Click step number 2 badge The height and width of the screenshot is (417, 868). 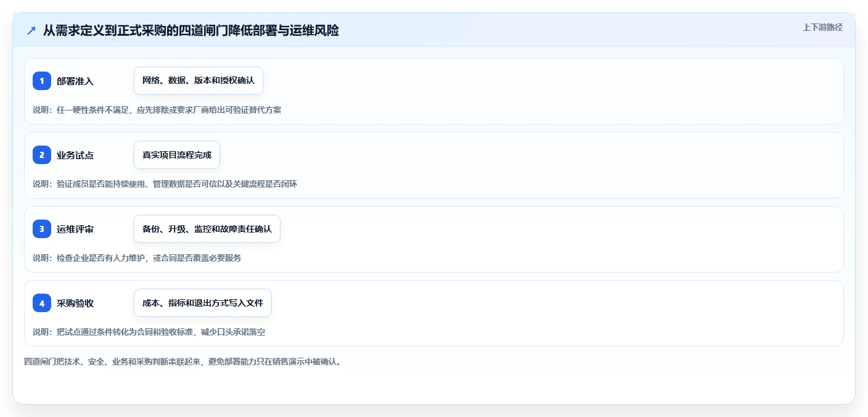42,155
